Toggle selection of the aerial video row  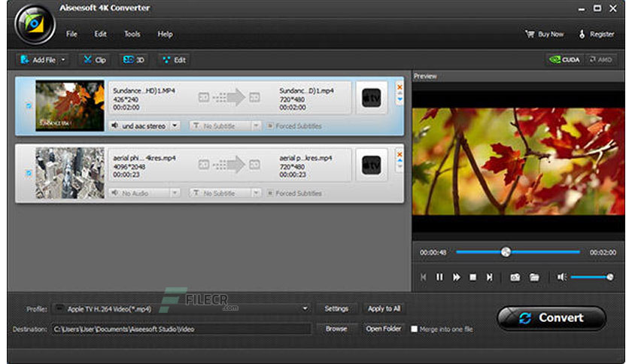[x=29, y=173]
